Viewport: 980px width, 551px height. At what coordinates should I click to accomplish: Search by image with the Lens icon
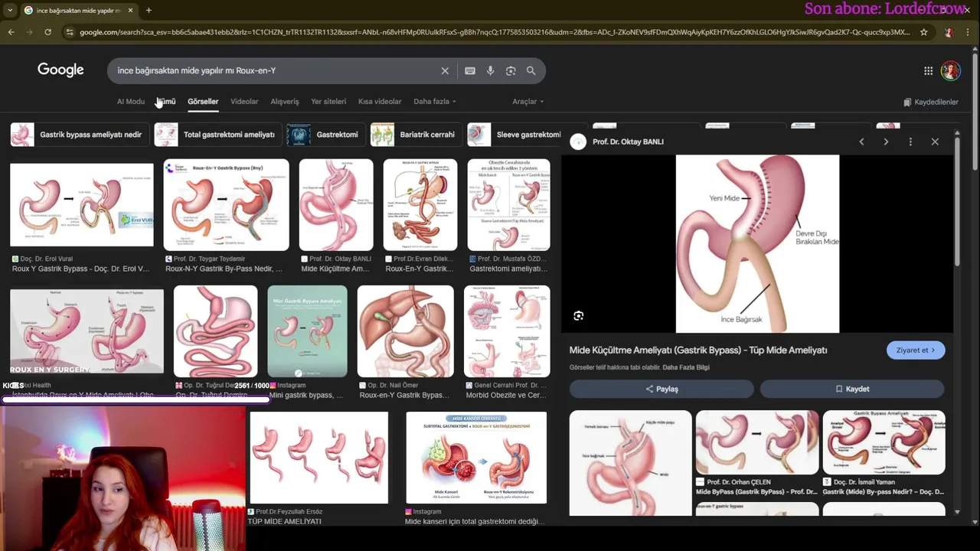[x=511, y=70]
